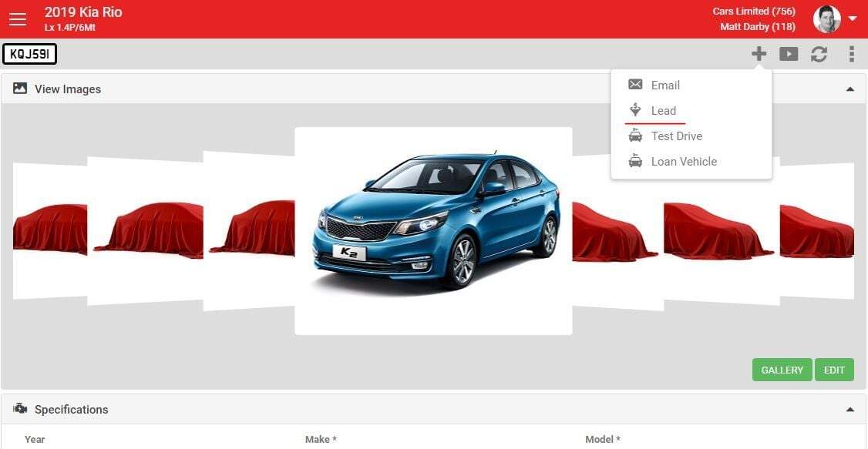Open the video player icon
The width and height of the screenshot is (868, 449).
789,54
